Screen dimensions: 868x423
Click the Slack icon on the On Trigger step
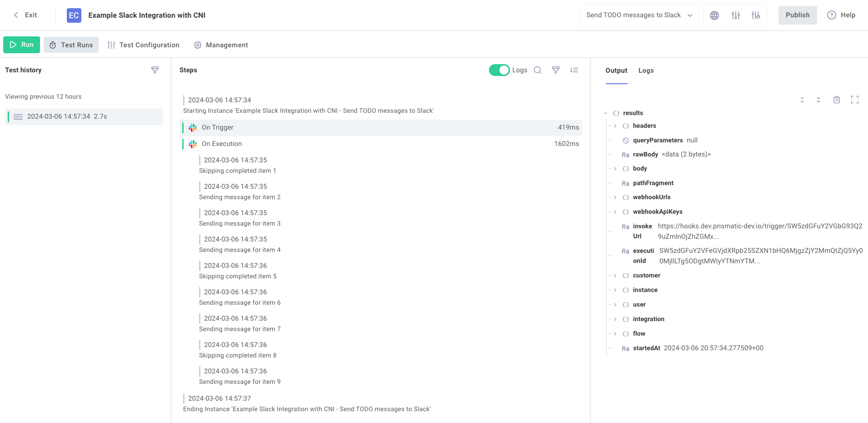tap(193, 127)
